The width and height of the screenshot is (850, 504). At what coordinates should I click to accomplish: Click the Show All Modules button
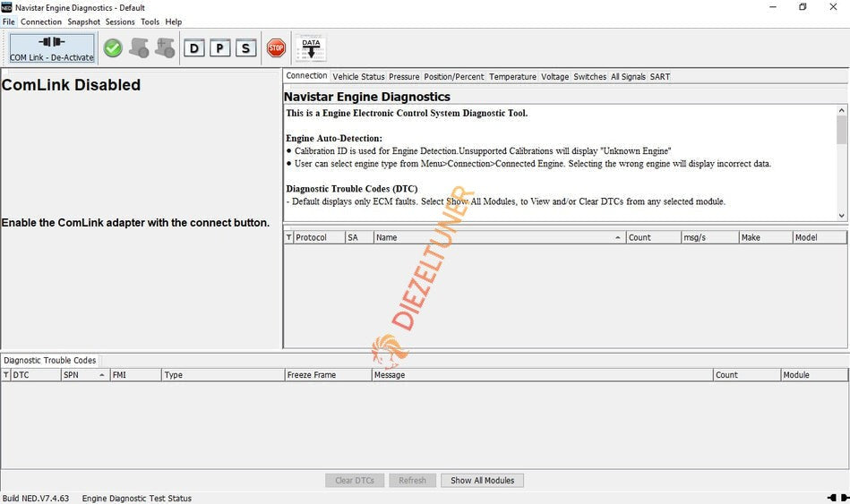(x=482, y=480)
